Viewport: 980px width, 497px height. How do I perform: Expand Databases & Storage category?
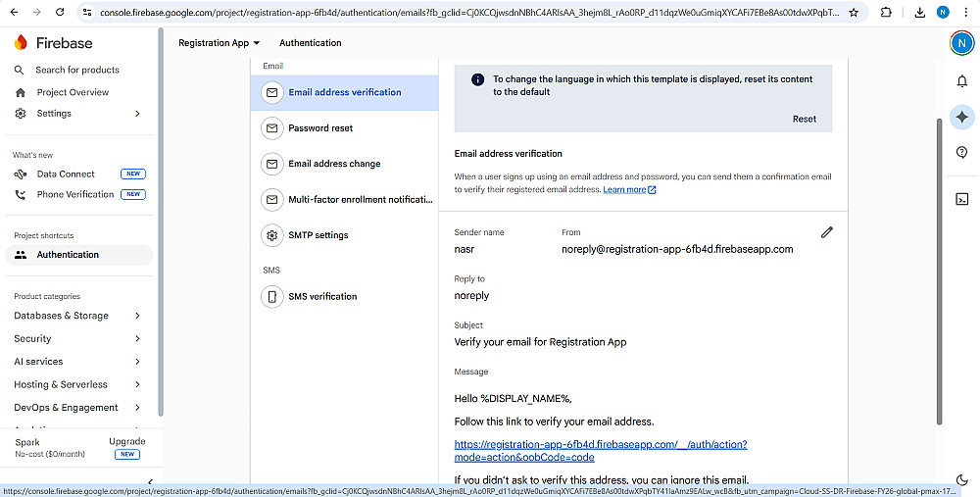pyautogui.click(x=137, y=316)
